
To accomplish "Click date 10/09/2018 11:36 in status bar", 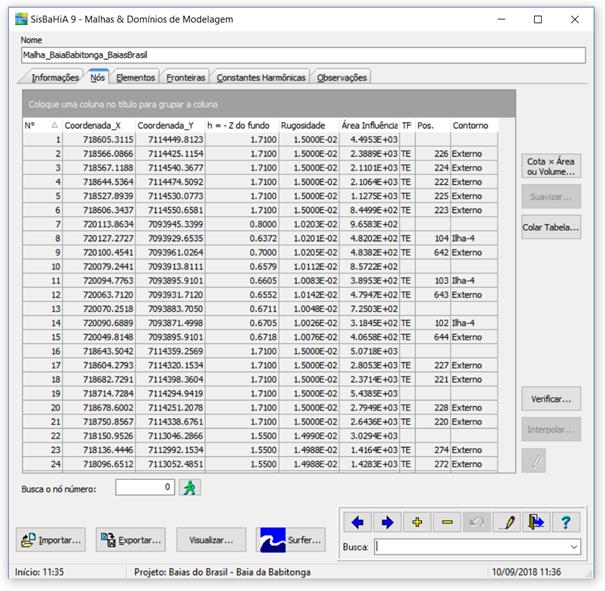I will [x=526, y=572].
